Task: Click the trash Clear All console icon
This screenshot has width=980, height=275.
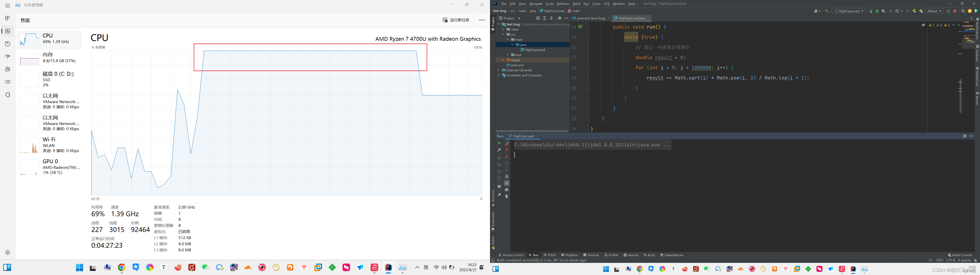Action: tap(506, 196)
